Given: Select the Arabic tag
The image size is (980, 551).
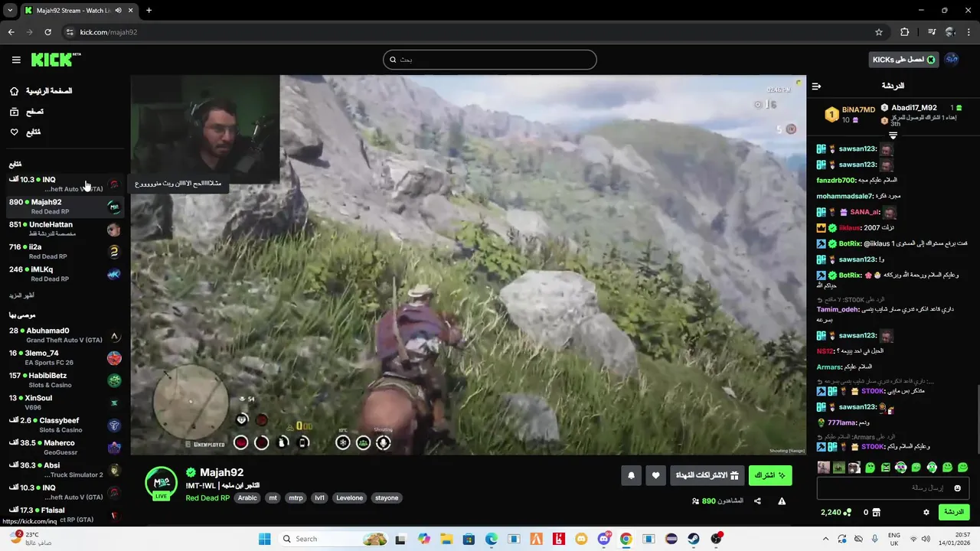Looking at the screenshot, I should [x=247, y=498].
